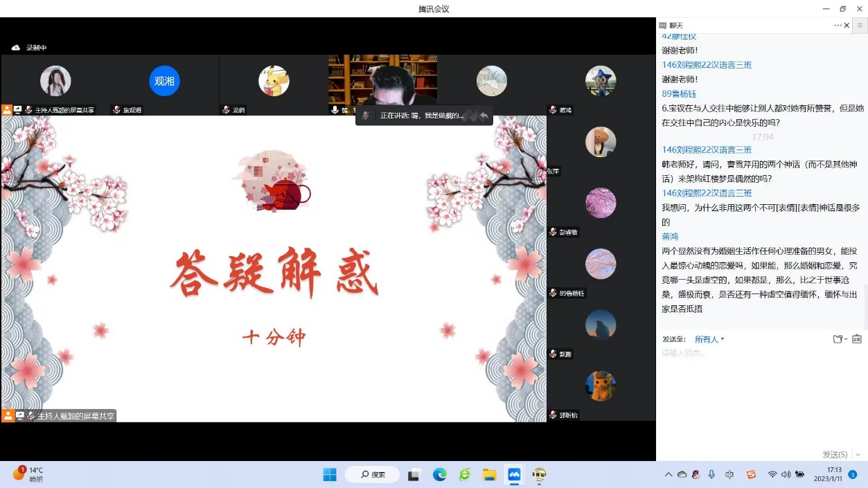Select 观湘 participant blue avatar
Image resolution: width=868 pixels, height=488 pixels.
pos(164,81)
